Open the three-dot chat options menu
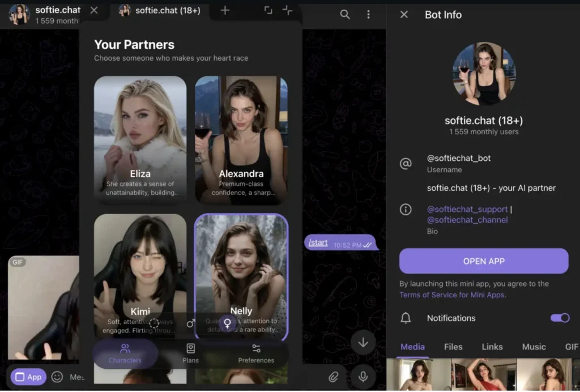 368,14
